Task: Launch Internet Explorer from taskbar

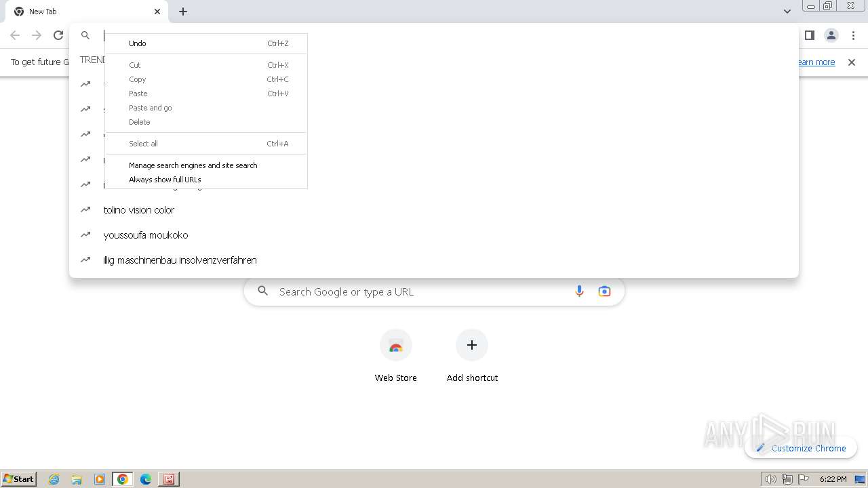Action: click(54, 479)
